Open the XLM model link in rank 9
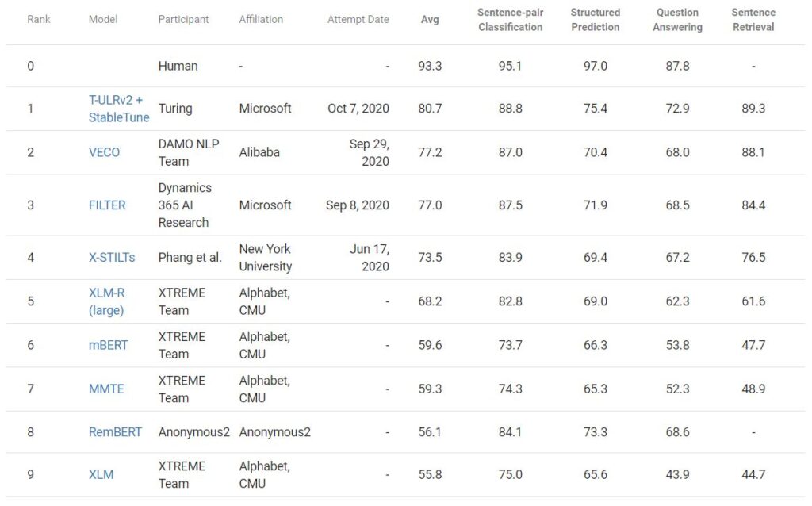Viewport: 812px width, 506px height. [101, 474]
